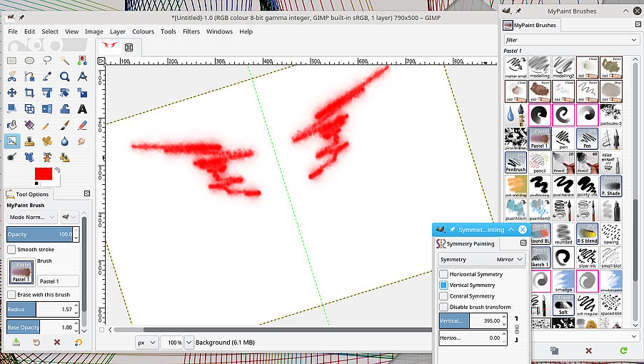Select the Move tool

[x=11, y=93]
